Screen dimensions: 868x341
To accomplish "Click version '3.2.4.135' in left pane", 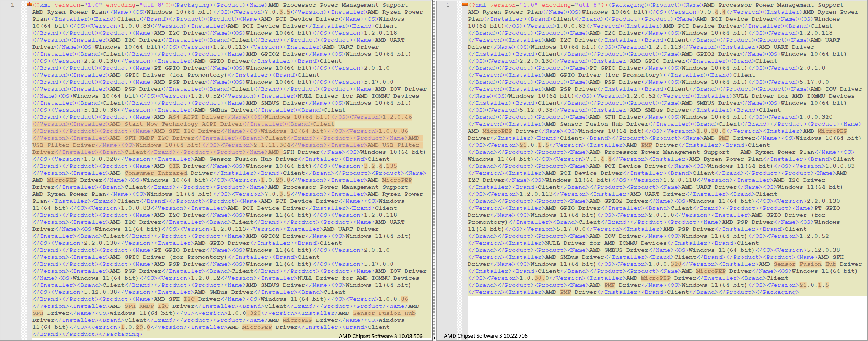I will pos(381,166).
